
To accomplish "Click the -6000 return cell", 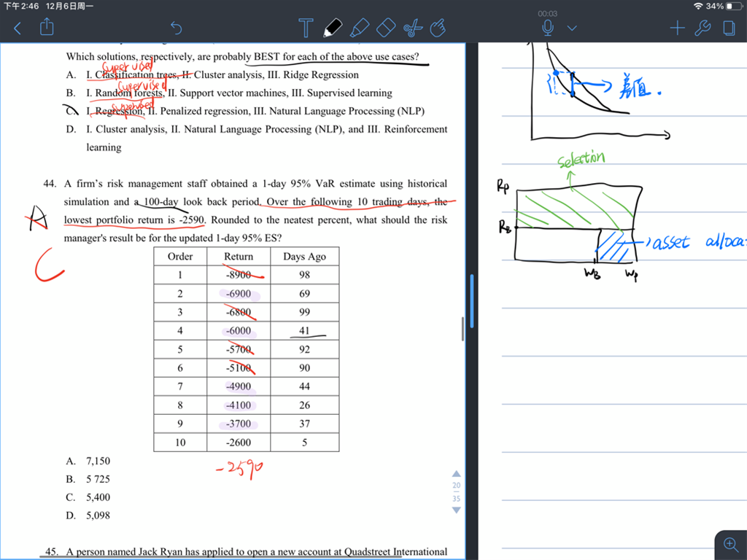I will [239, 330].
